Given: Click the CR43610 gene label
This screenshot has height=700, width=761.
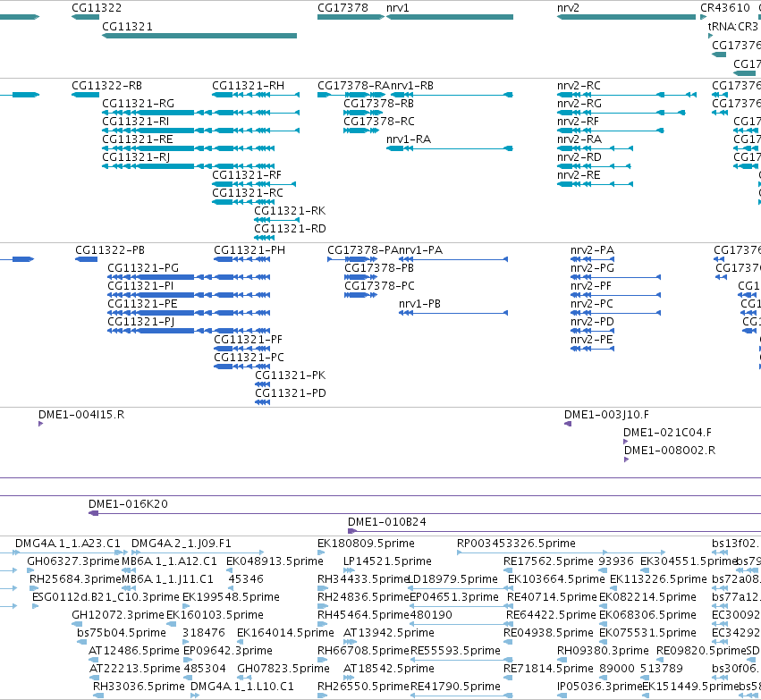Looking at the screenshot, I should [725, 8].
